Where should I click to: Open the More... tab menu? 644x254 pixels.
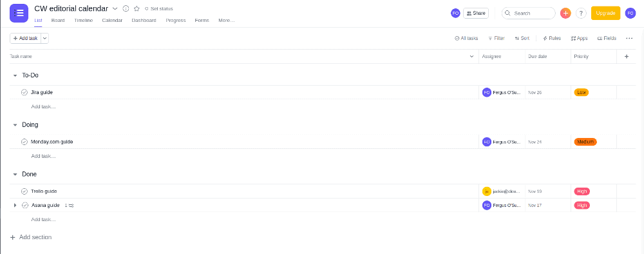coord(226,20)
